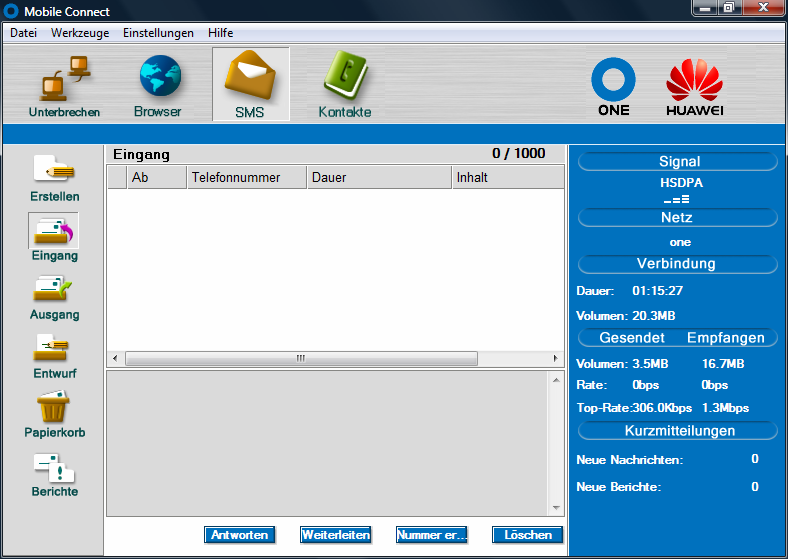Open the Hilfe menu
The width and height of the screenshot is (788, 559).
pyautogui.click(x=220, y=33)
